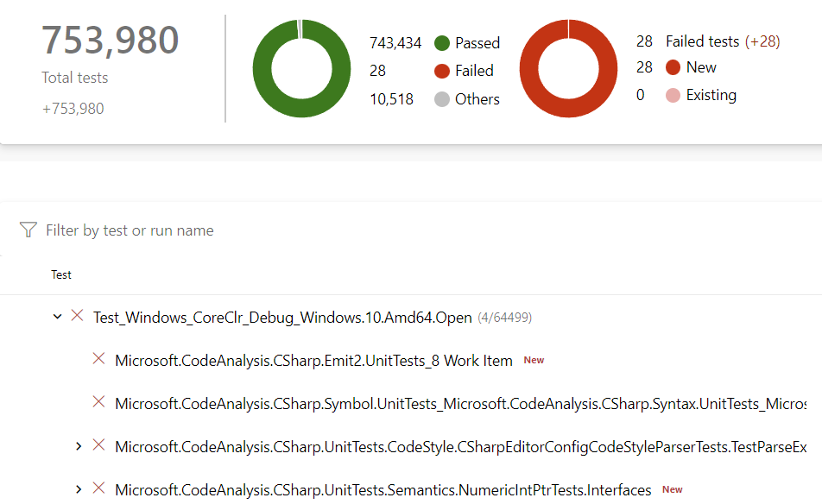Collapse the Test_Windows_CoreClr_Debug run group
Viewport: 822px width, 504px height.
[58, 317]
